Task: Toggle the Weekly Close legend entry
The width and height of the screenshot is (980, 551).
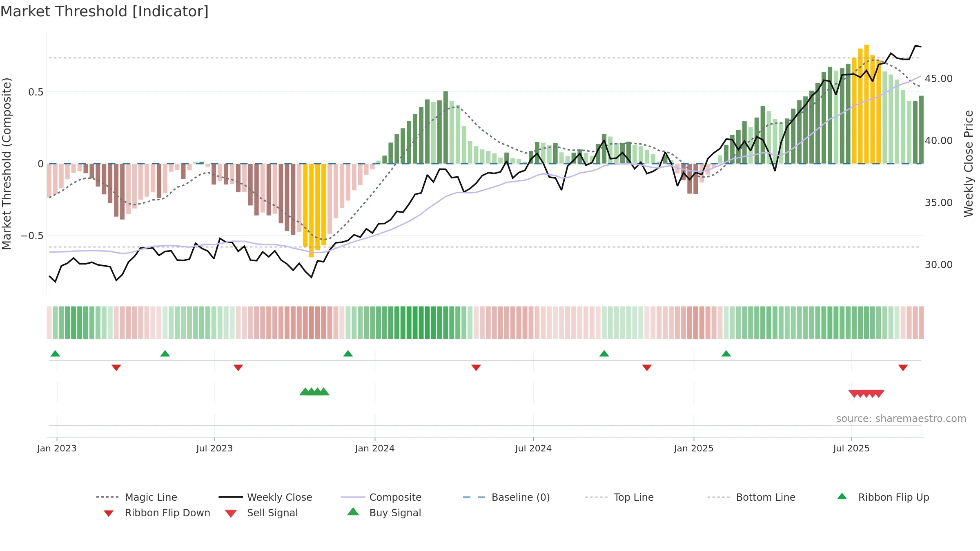Action: (x=265, y=497)
